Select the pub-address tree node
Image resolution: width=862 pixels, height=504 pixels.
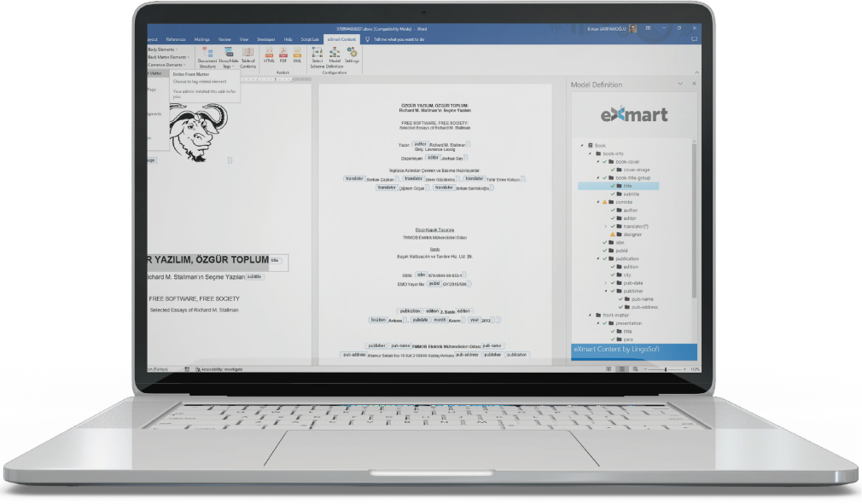644,308
